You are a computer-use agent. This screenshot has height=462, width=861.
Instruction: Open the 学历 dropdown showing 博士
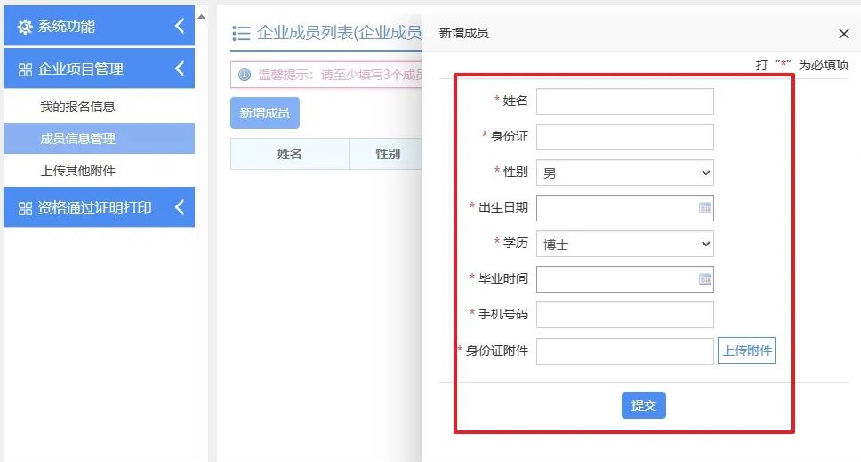625,244
